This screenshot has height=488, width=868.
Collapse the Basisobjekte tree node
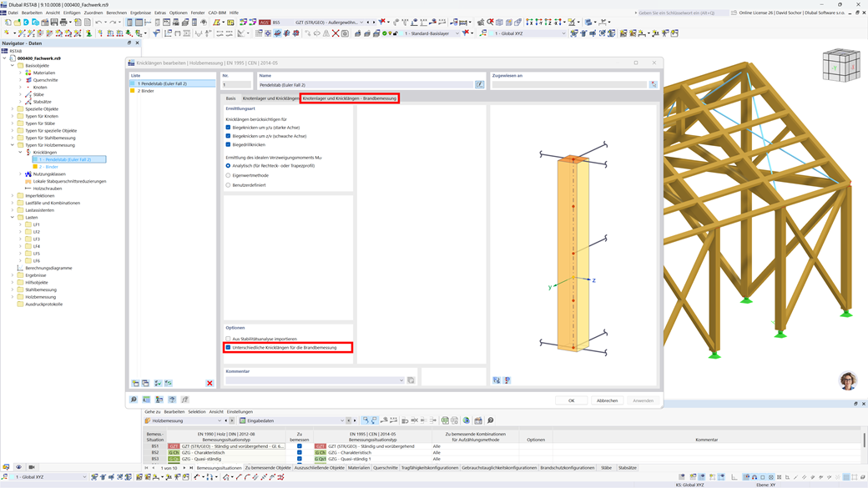click(13, 65)
